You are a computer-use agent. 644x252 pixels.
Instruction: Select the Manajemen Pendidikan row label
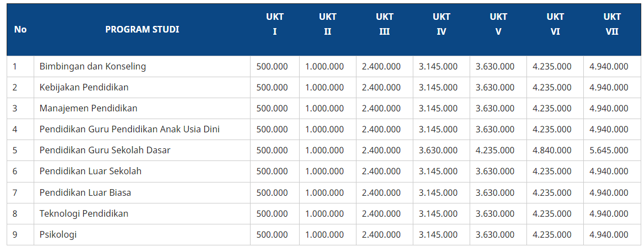pyautogui.click(x=88, y=109)
